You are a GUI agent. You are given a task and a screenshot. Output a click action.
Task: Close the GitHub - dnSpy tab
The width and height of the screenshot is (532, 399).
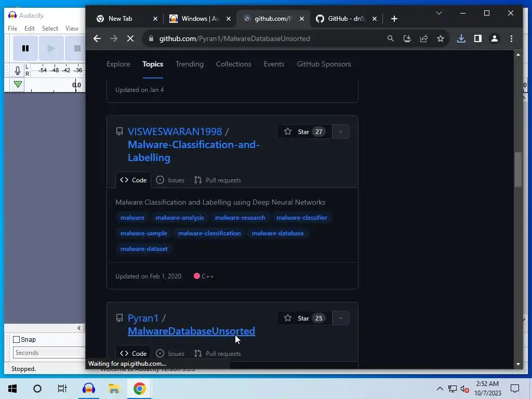tap(374, 19)
